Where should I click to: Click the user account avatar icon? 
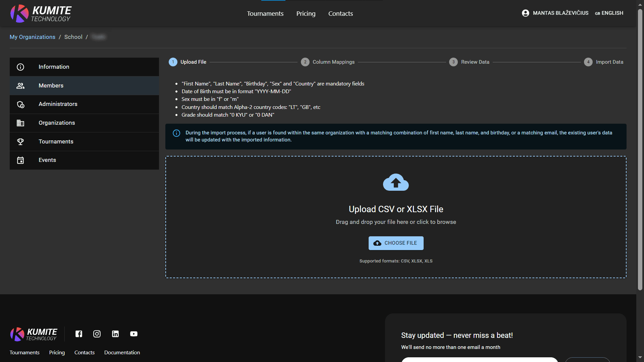click(x=526, y=13)
